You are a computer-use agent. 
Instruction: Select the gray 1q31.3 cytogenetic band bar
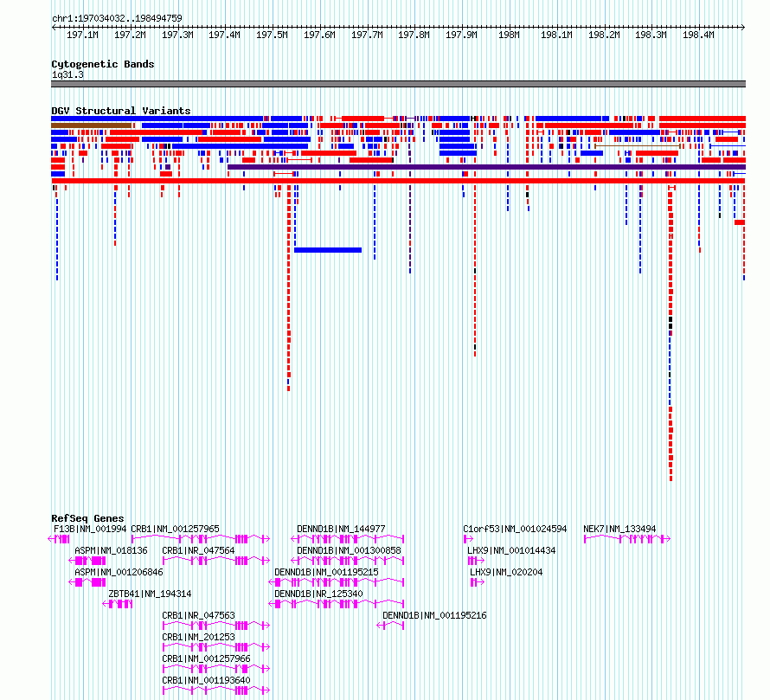(398, 84)
